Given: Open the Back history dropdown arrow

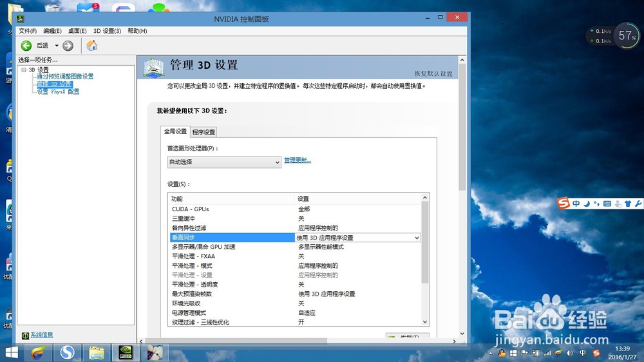Looking at the screenshot, I should (x=57, y=46).
